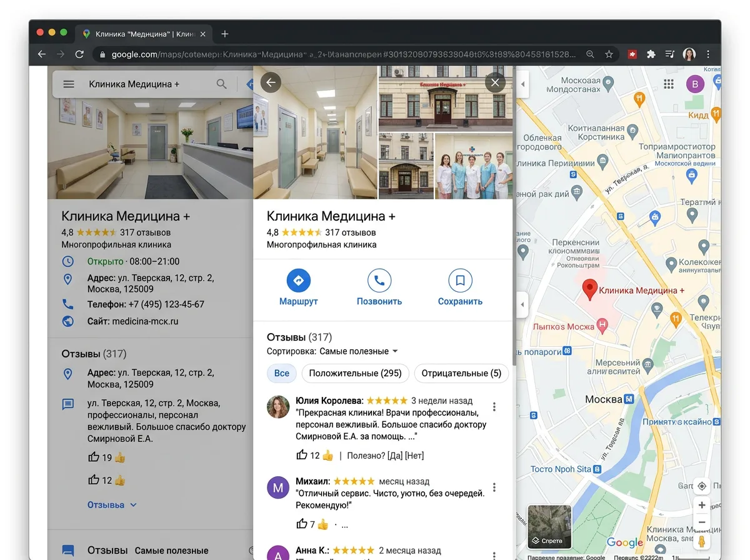Open the purple B account avatar
Image resolution: width=750 pixels, height=560 pixels.
pos(695,84)
